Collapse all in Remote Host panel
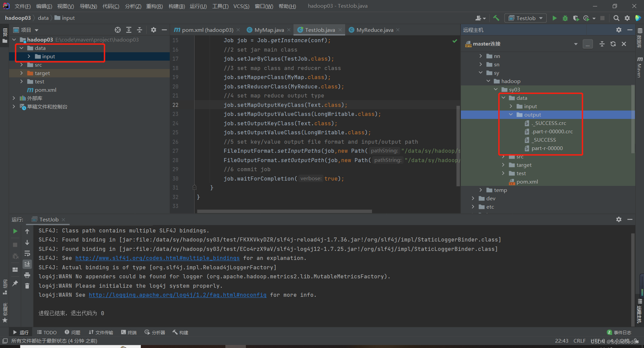 click(x=602, y=44)
